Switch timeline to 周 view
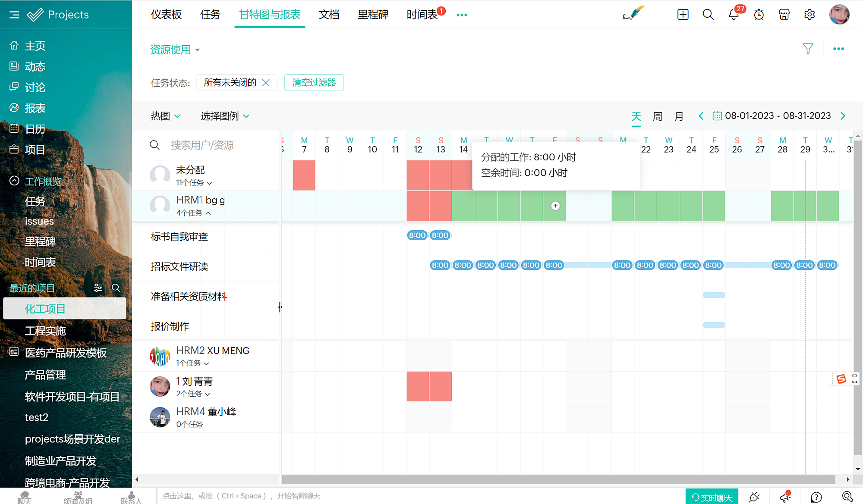The height and width of the screenshot is (504, 863). point(657,116)
